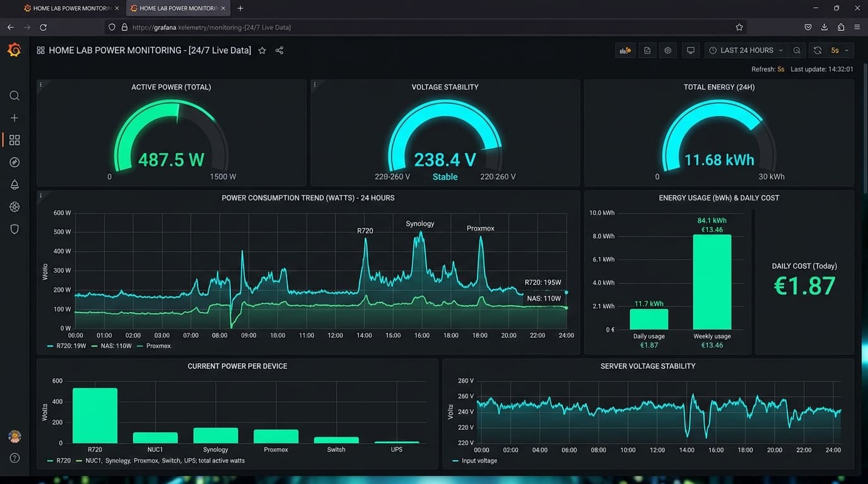Open the Active Power panel menu dots
Viewport: 868px width, 484px height.
41,84
